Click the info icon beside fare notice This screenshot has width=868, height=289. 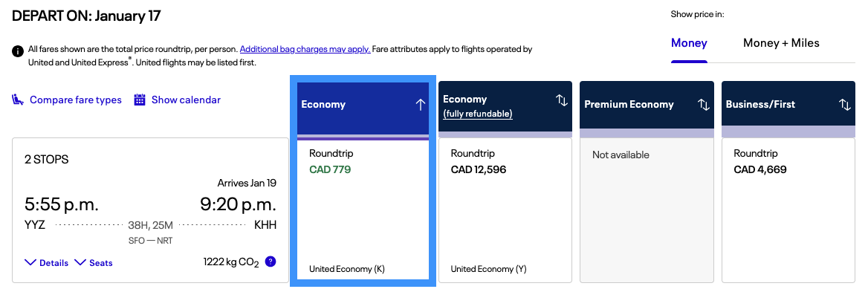[x=18, y=51]
